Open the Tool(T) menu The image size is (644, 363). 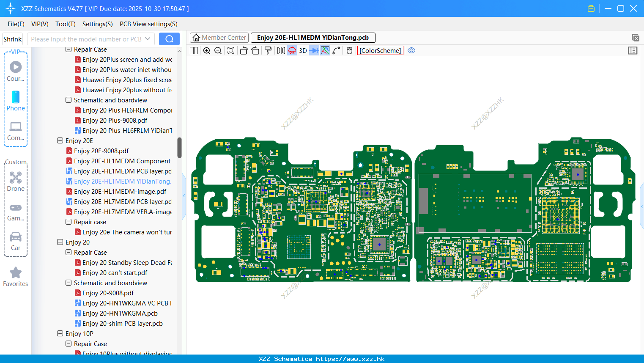(x=66, y=24)
